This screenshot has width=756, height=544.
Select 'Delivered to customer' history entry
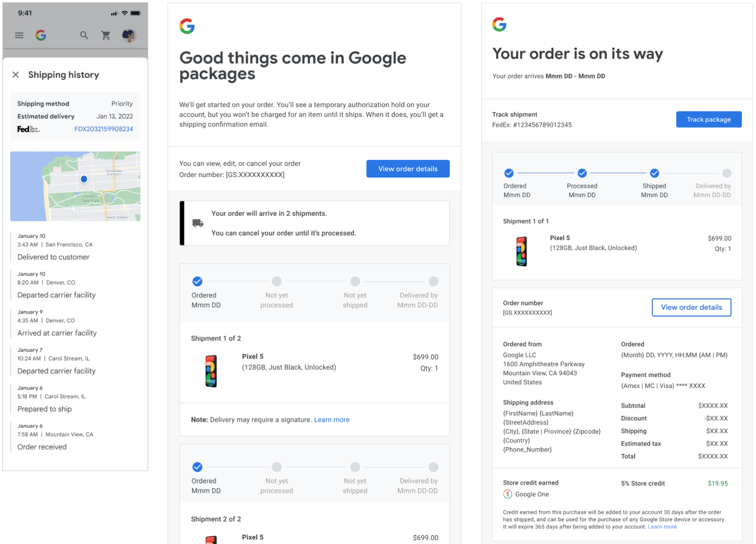75,248
